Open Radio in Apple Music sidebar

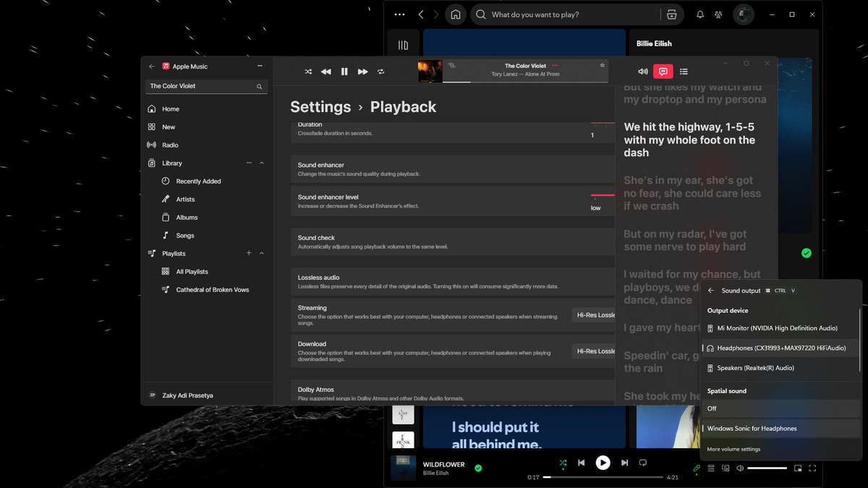[206, 145]
